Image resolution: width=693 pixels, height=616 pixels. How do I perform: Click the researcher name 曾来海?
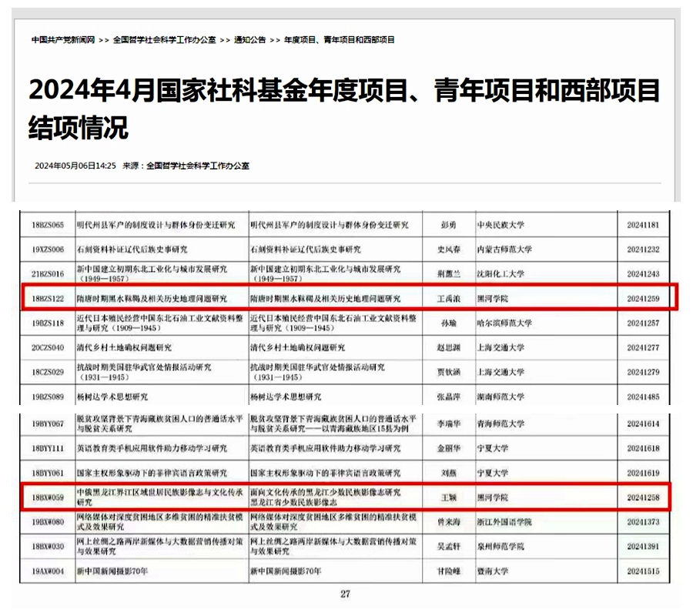[x=449, y=522]
